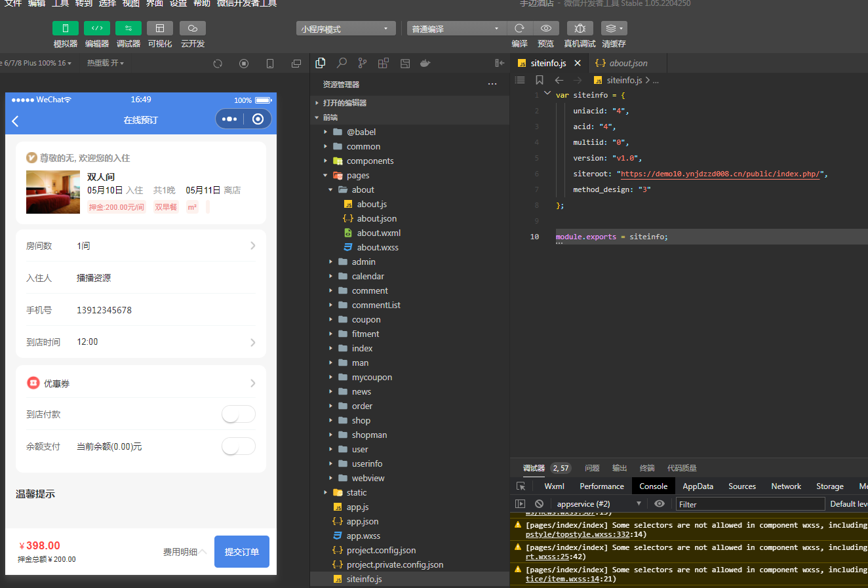Viewport: 868px width, 588px height.
Task: Toggle the debugger toolbar button
Action: click(128, 28)
